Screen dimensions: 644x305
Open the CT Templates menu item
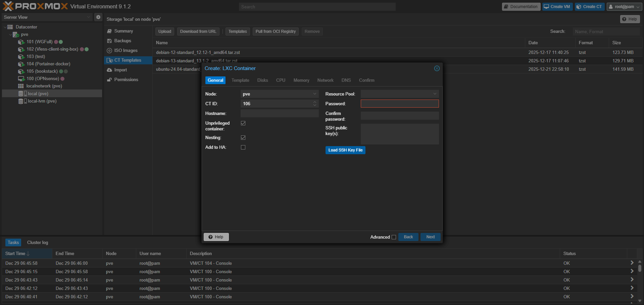[x=128, y=60]
